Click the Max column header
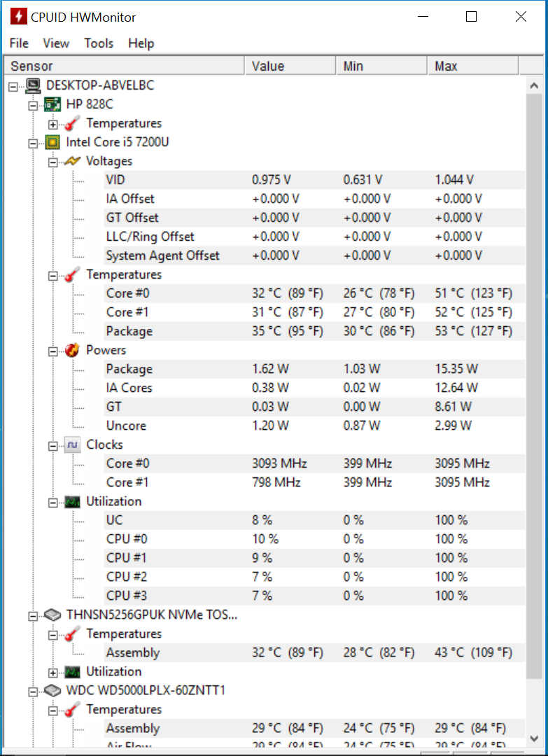The image size is (548, 756). point(473,66)
